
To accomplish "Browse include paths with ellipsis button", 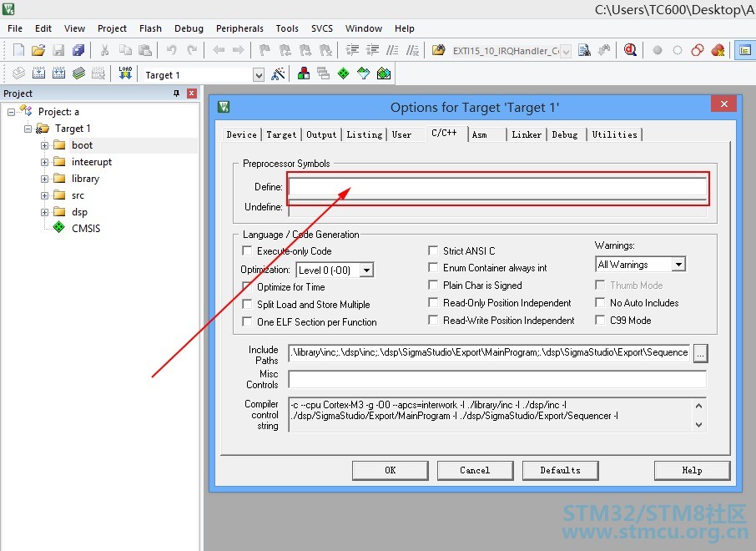I will tap(701, 354).
